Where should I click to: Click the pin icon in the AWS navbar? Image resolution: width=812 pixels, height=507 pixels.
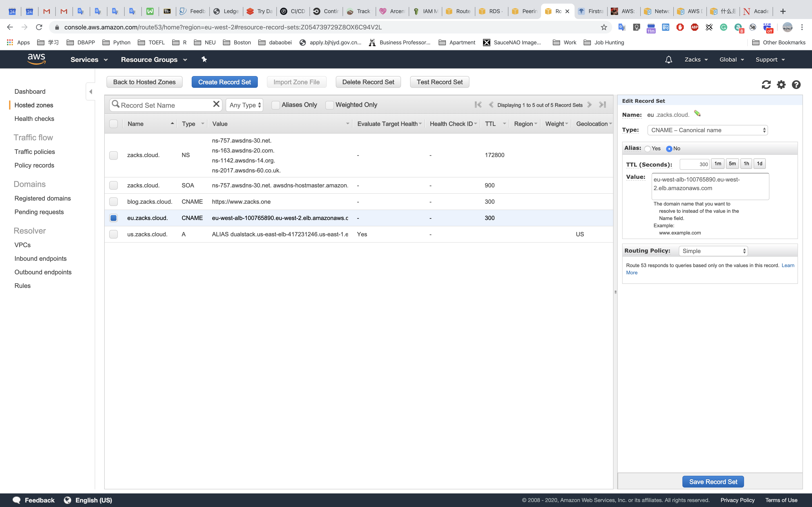(x=204, y=59)
